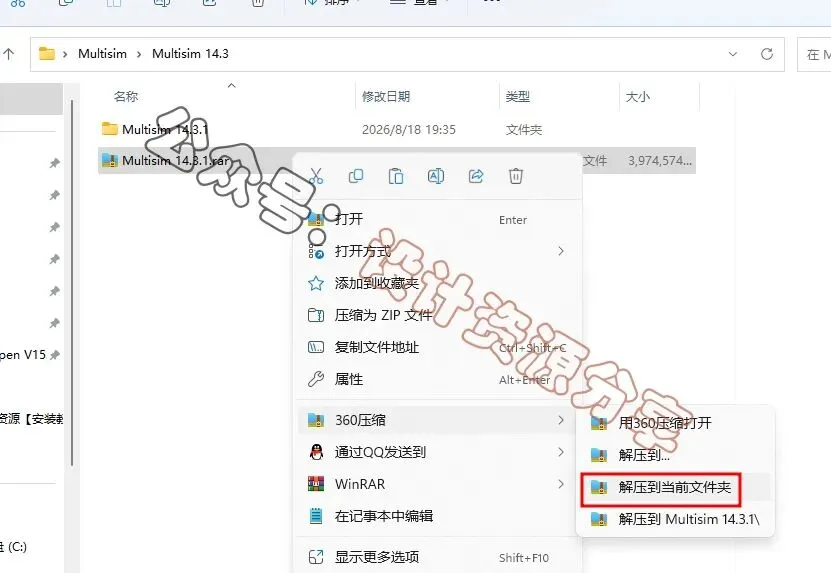Viewport: 831px width, 573px height.
Task: Expand chevron next to WinRAR
Action: (561, 484)
